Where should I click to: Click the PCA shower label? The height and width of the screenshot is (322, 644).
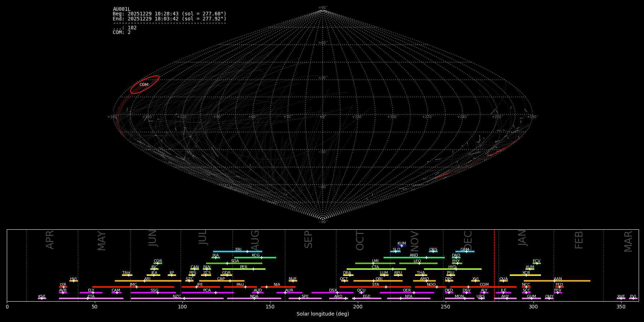[x=207, y=291]
